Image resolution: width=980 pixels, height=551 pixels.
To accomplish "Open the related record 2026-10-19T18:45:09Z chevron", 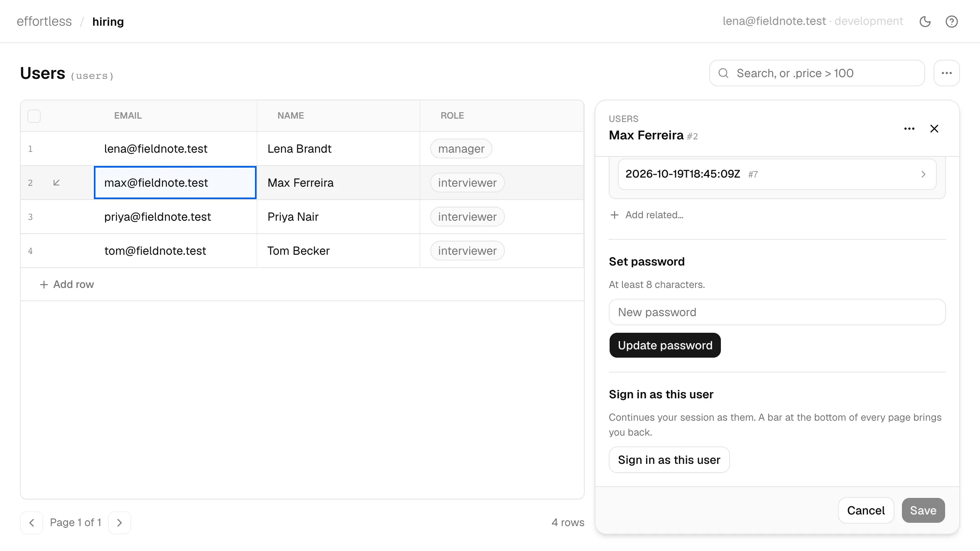I will (923, 174).
